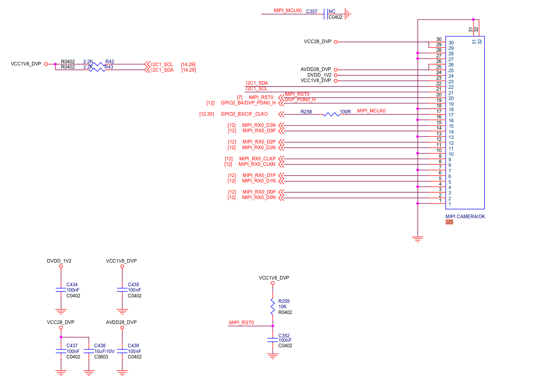Click the 'MIPI CAMERA/OK' connector name

(465, 217)
